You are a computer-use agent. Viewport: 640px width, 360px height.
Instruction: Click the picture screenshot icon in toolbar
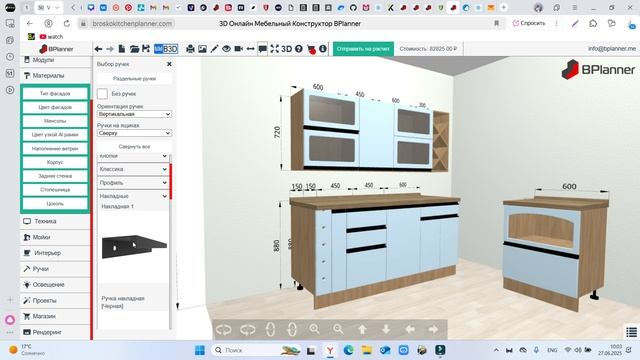click(x=202, y=49)
